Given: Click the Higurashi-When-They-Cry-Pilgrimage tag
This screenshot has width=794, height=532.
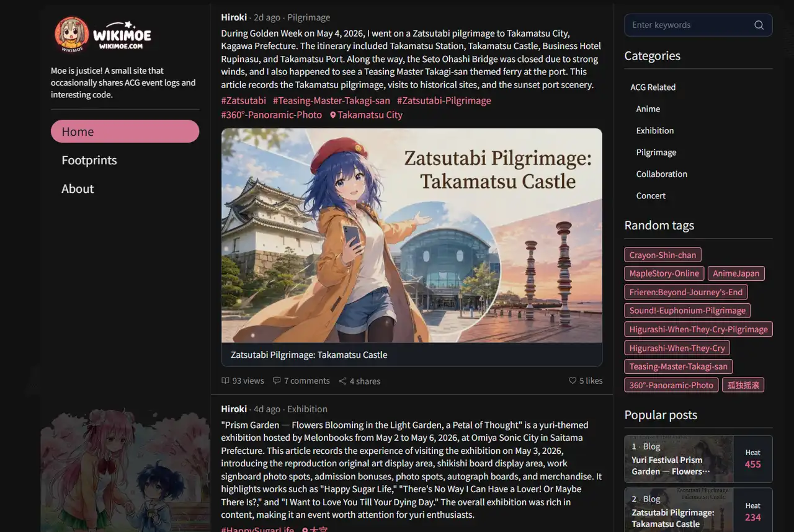Looking at the screenshot, I should [698, 329].
